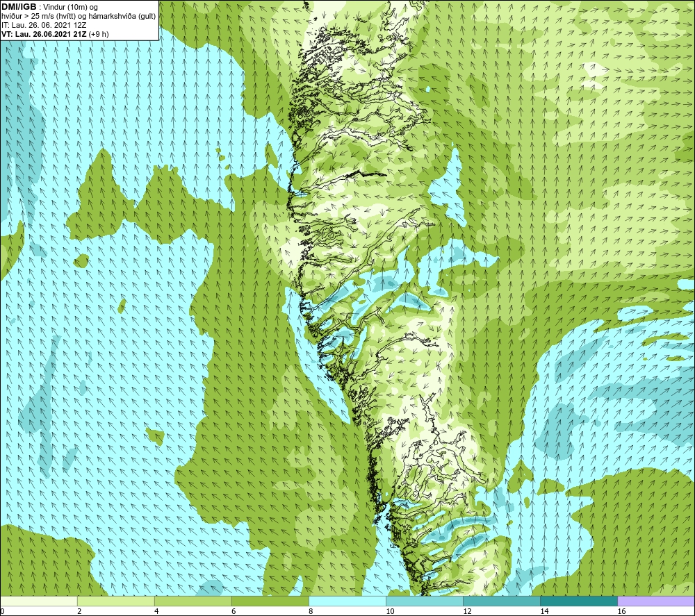The width and height of the screenshot is (695, 616).
Task: Select the IT: Lau. 26. 06. 2021 12Z line
Action: point(44,25)
